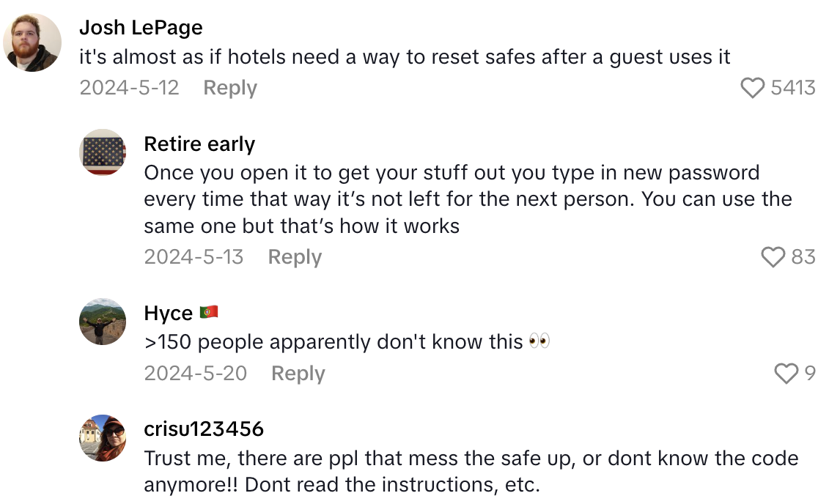Viewport: 840px width, 504px height.
Task: Click crisu123456's profile picture
Action: [103, 438]
